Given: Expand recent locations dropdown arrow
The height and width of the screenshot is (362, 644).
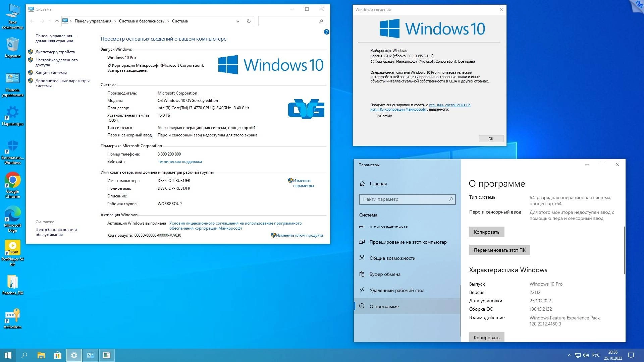Looking at the screenshot, I should (x=50, y=21).
